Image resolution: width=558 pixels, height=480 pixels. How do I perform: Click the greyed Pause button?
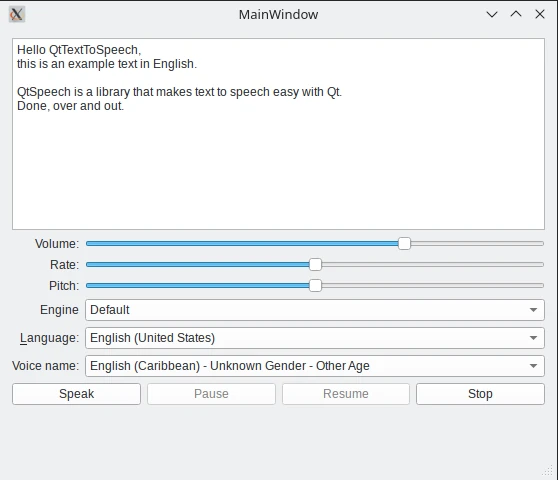(x=211, y=394)
